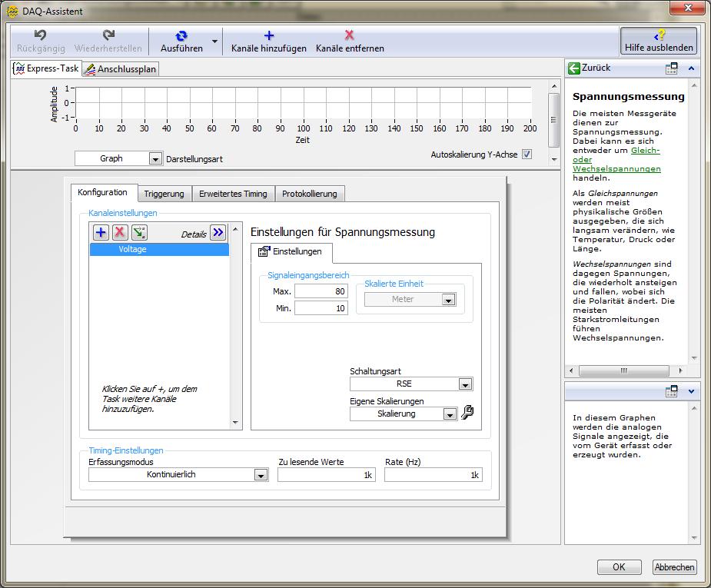Screen dimensions: 711x588
Task: Open scaling wrench icon next to Skalierung
Action: pyautogui.click(x=467, y=414)
